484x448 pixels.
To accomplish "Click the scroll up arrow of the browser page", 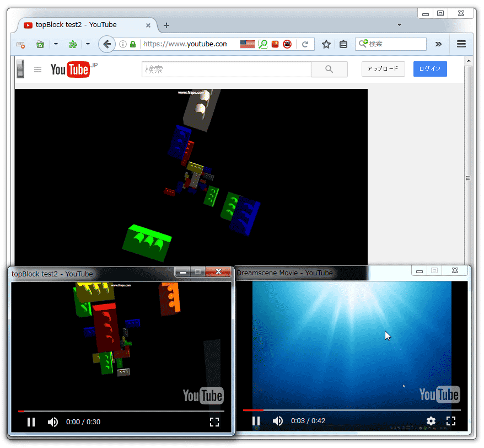I will coord(468,61).
